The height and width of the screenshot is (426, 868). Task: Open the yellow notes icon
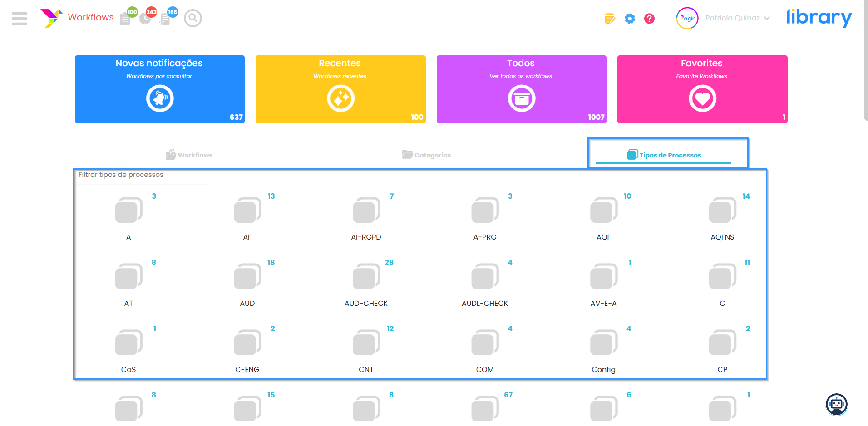point(610,19)
